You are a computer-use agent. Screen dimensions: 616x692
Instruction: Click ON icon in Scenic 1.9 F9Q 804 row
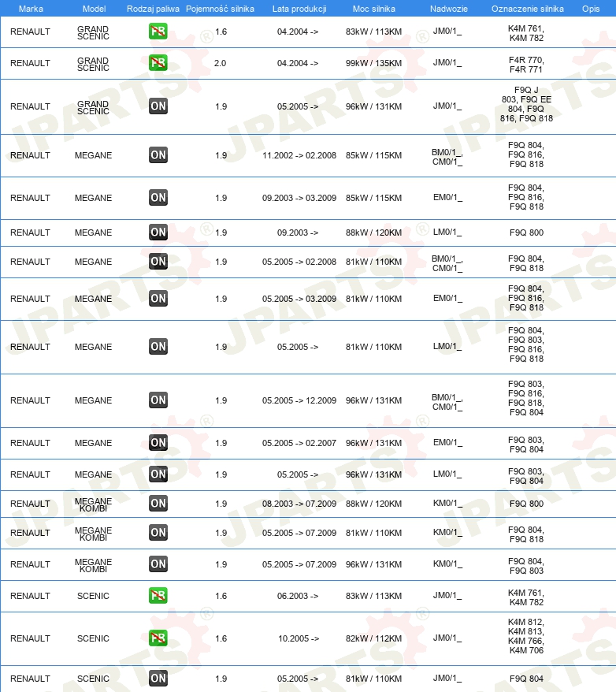[158, 678]
